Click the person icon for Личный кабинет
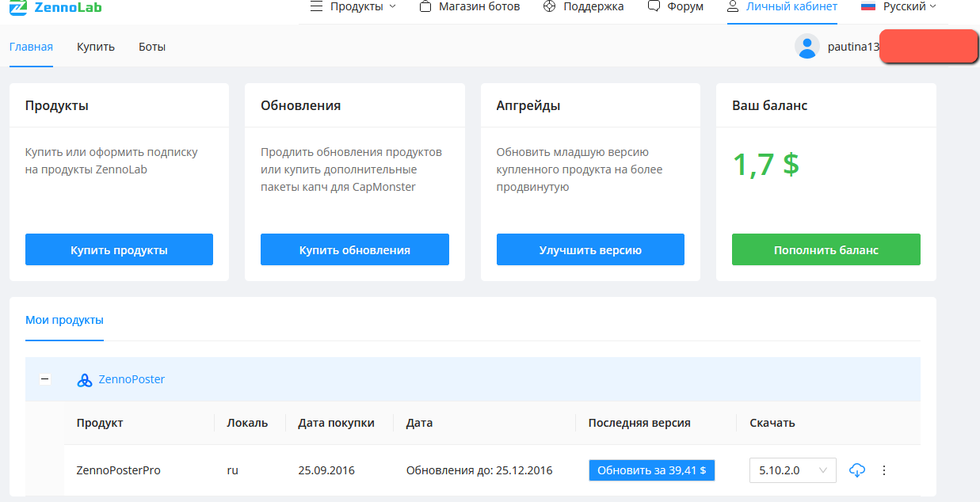The width and height of the screenshot is (980, 502). point(733,6)
